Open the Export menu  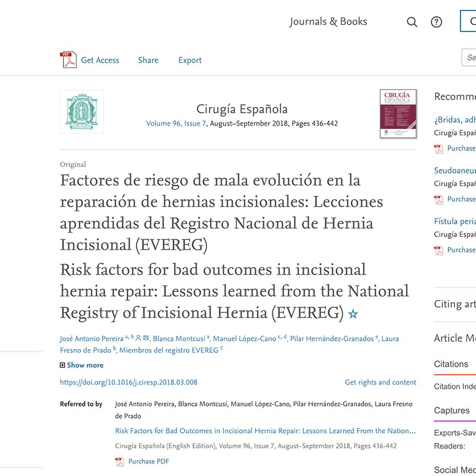(190, 60)
